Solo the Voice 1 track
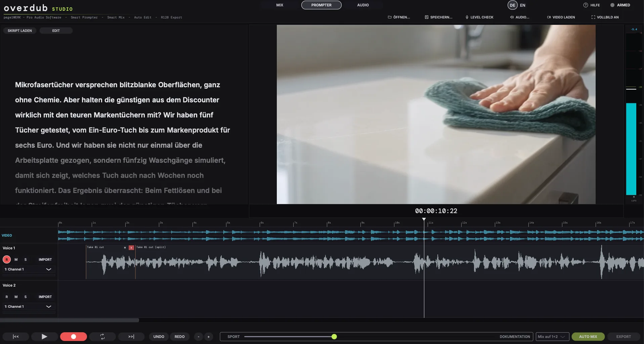 [26, 259]
